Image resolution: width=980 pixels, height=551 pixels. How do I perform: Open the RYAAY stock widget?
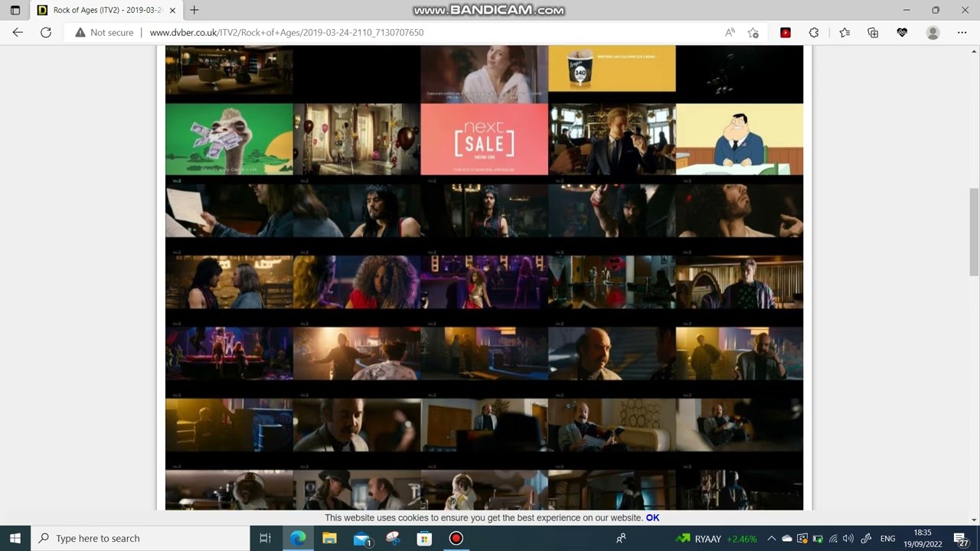717,539
